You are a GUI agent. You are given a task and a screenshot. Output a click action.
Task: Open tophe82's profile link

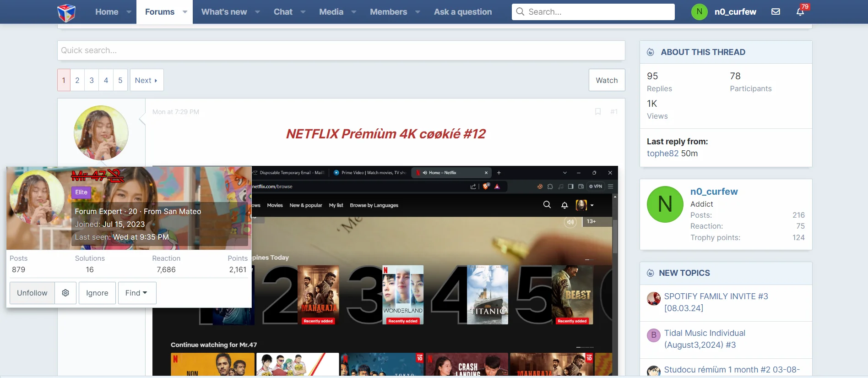coord(662,153)
